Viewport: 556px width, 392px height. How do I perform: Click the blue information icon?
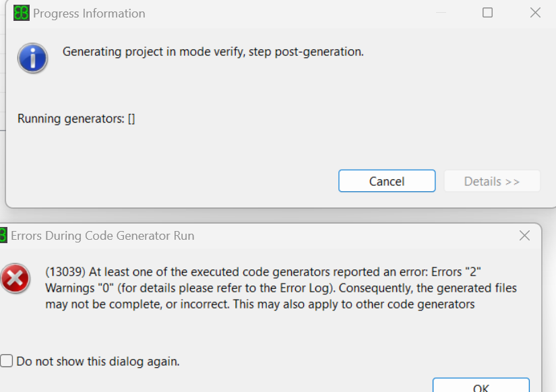(32, 58)
